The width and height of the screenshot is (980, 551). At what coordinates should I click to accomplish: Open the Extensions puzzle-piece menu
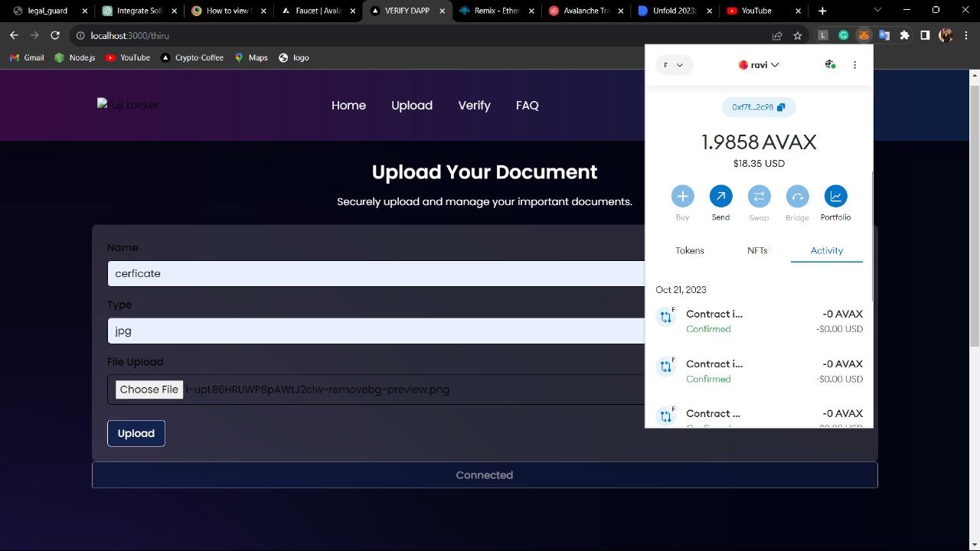pyautogui.click(x=905, y=35)
